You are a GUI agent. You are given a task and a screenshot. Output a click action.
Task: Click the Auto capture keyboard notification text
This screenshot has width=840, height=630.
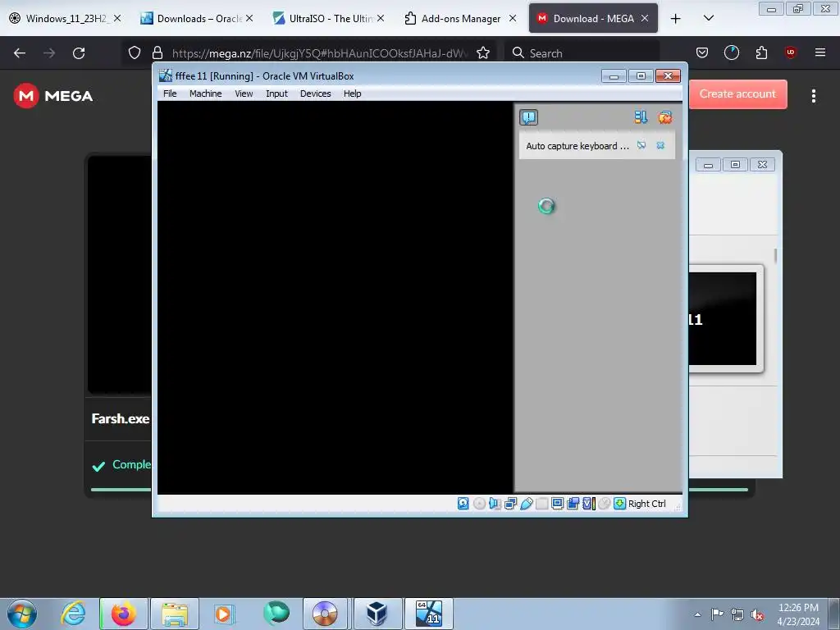pos(577,146)
